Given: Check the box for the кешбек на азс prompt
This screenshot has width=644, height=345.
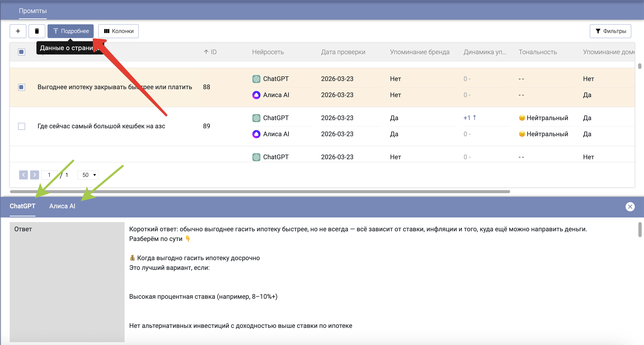Looking at the screenshot, I should (x=22, y=126).
